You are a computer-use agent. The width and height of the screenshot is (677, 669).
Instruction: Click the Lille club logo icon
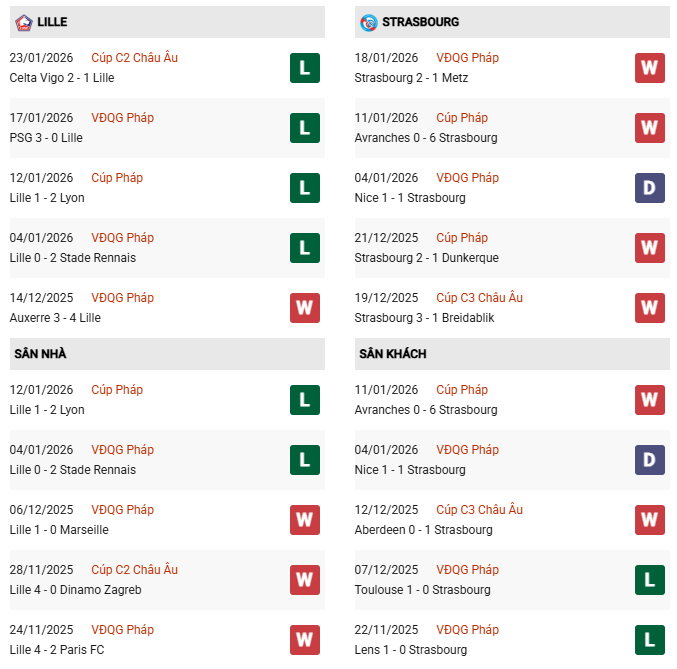24,21
